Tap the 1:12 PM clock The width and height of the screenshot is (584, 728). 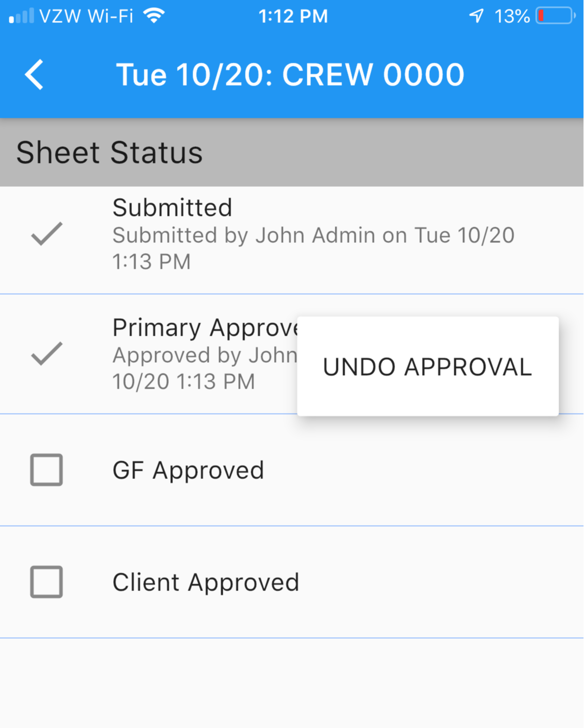293,16
